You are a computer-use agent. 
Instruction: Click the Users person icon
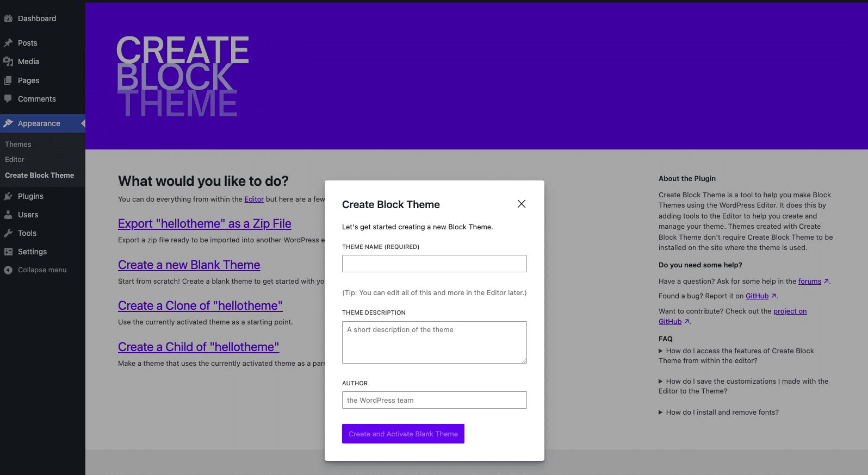pos(8,215)
